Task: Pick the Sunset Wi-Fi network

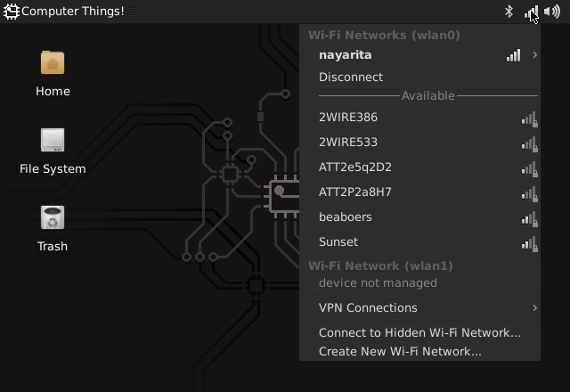Action: [x=338, y=242]
